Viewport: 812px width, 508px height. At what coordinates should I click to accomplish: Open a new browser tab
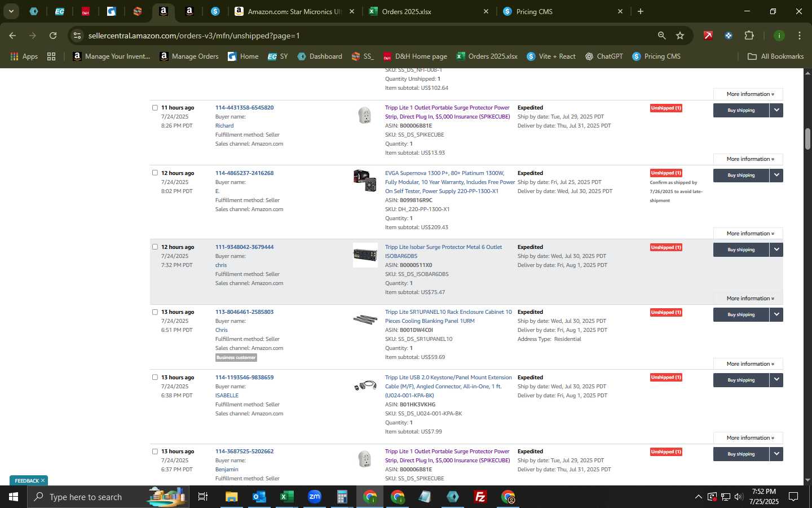pyautogui.click(x=641, y=11)
